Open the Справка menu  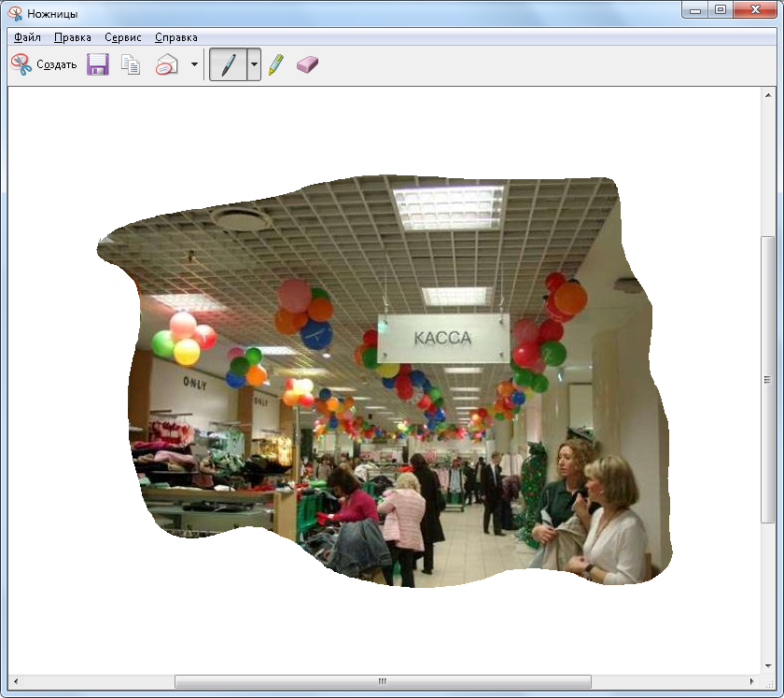(x=175, y=37)
